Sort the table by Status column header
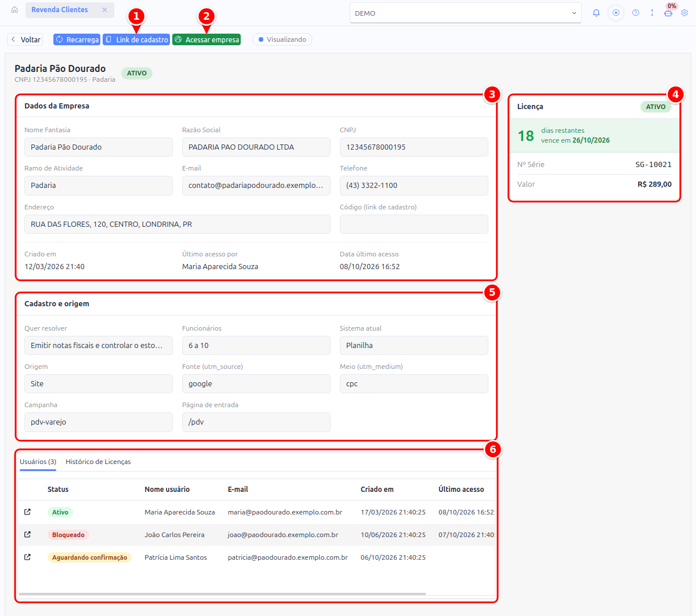 point(58,490)
